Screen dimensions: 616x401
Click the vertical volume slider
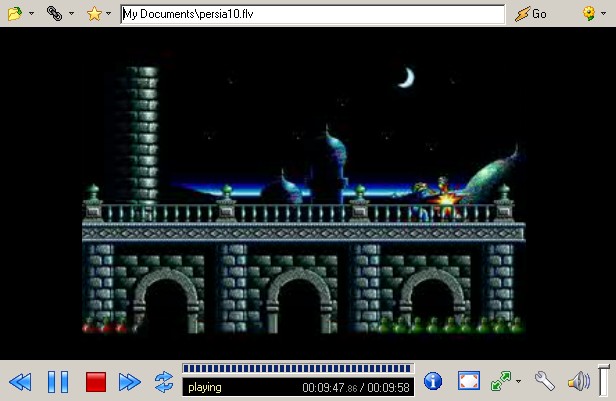[604, 380]
